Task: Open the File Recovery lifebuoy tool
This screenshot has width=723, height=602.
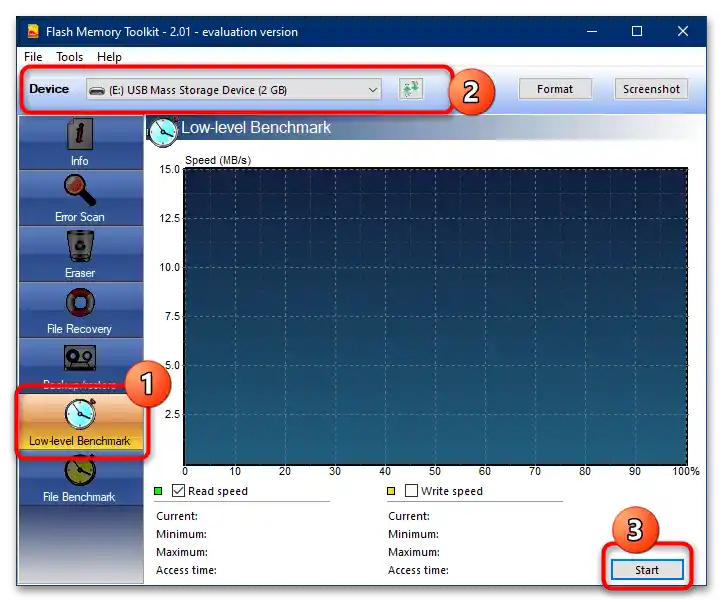Action: [80, 310]
